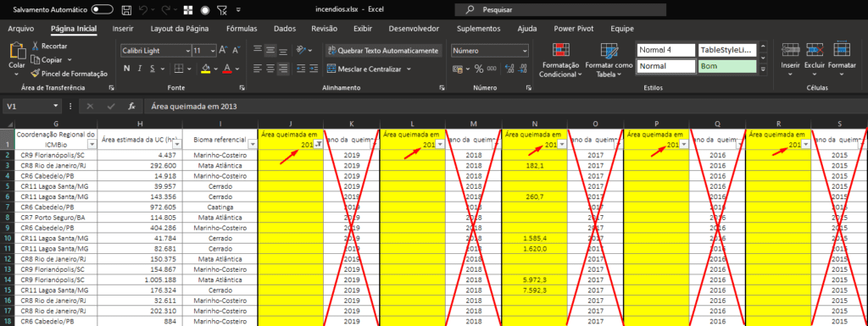Switch to the Inserir tab
868x326 pixels.
[122, 29]
